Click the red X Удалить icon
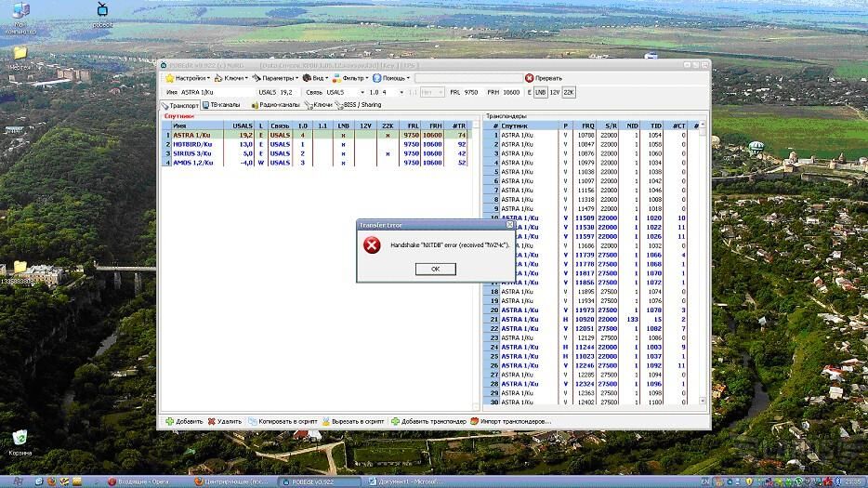This screenshot has width=868, height=488. point(211,421)
